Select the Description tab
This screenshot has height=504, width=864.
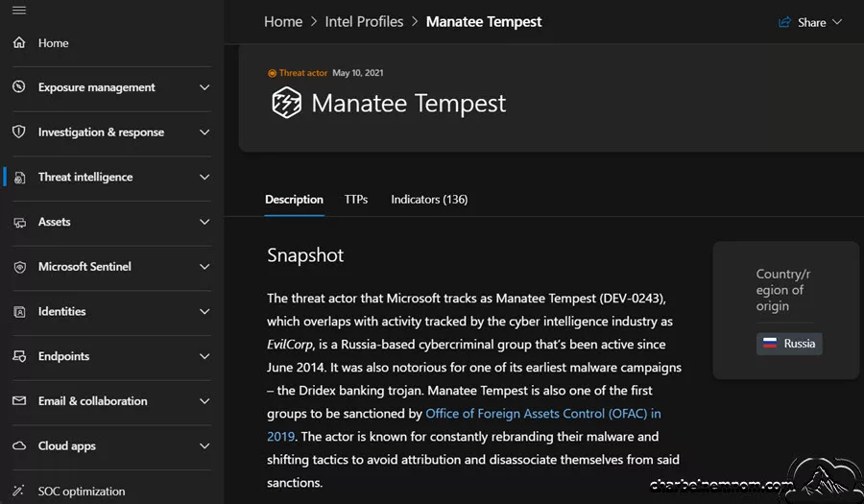point(295,200)
